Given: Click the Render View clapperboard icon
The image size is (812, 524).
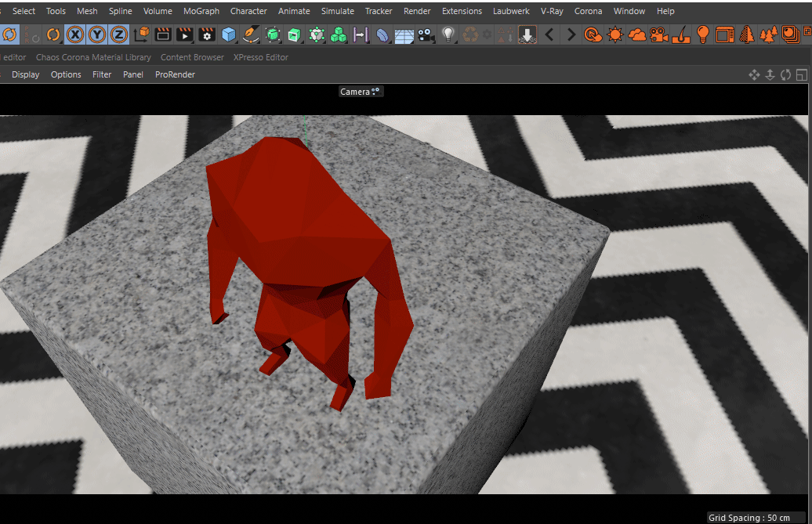Looking at the screenshot, I should (x=163, y=34).
